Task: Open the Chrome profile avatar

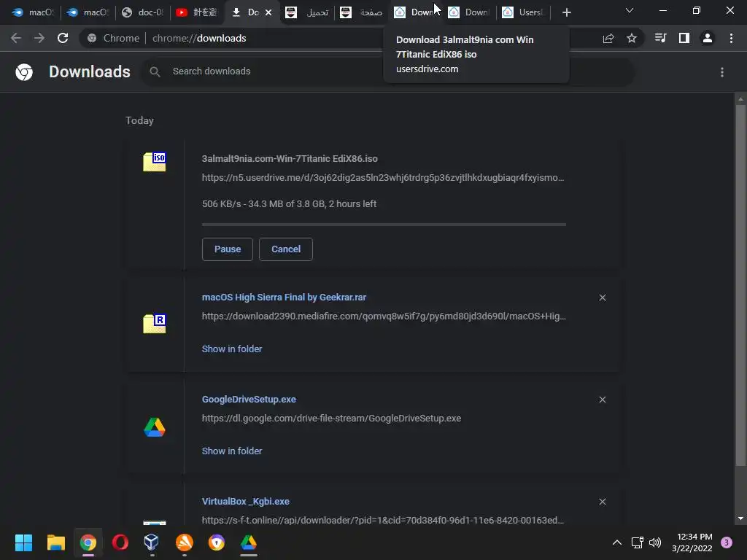Action: (708, 38)
